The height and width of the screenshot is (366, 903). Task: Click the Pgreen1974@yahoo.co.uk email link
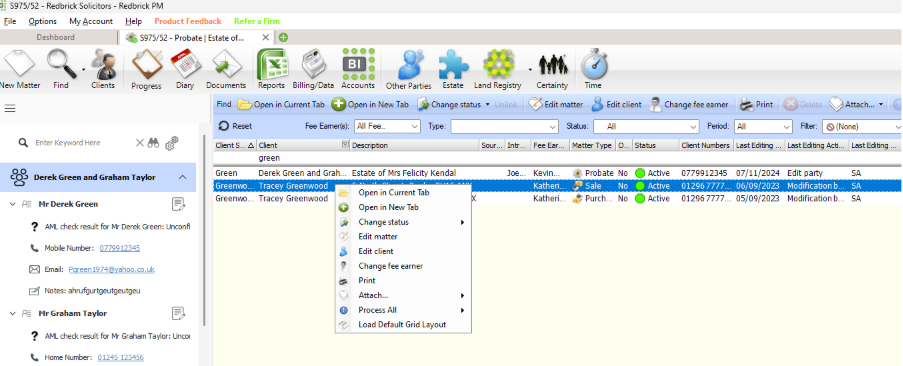[x=111, y=269]
